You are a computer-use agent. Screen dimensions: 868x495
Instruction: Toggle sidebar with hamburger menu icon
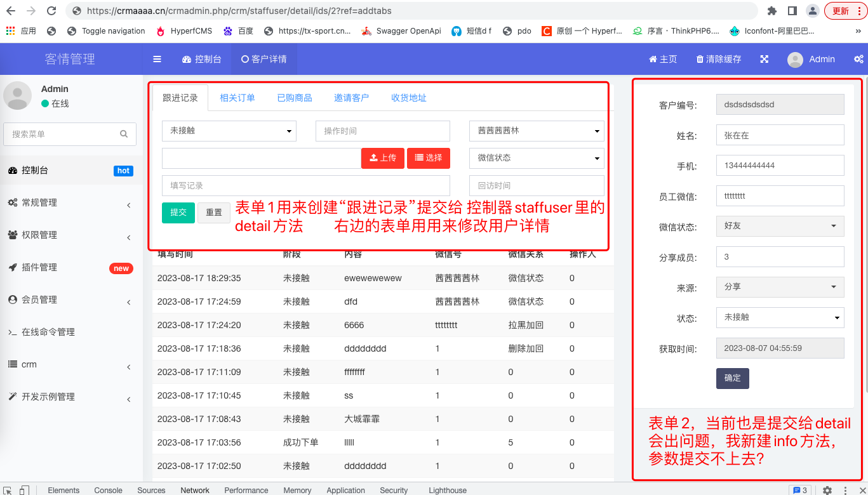point(157,59)
